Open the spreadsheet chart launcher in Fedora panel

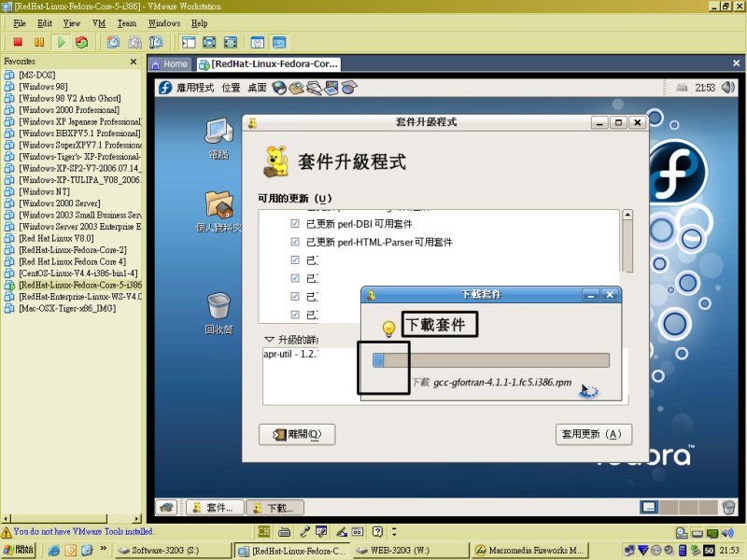tap(349, 88)
